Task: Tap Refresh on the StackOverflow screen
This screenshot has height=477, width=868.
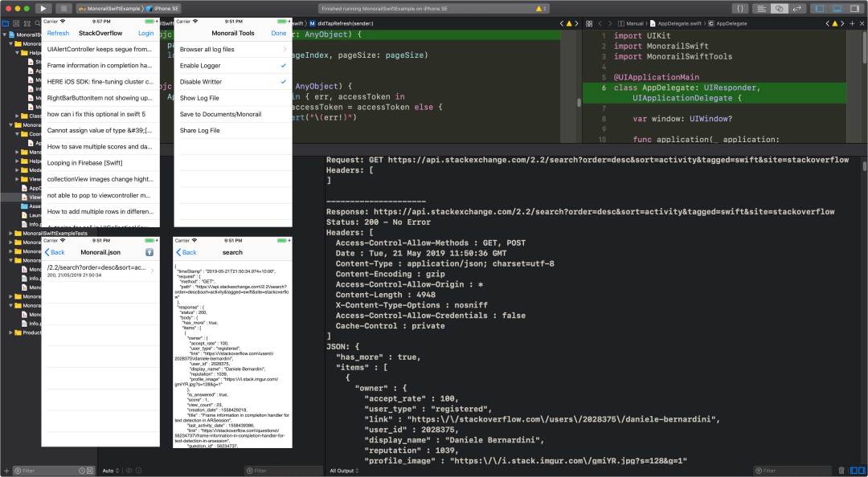Action: [58, 33]
